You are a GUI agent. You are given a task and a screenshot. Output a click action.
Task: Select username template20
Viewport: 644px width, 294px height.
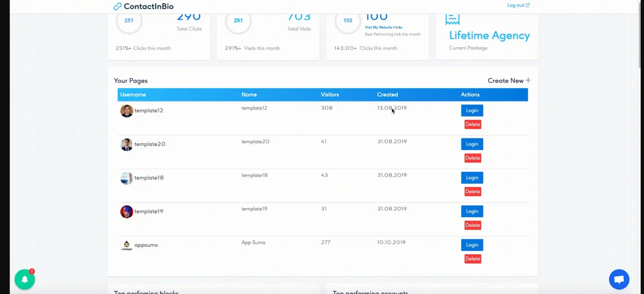tap(150, 144)
